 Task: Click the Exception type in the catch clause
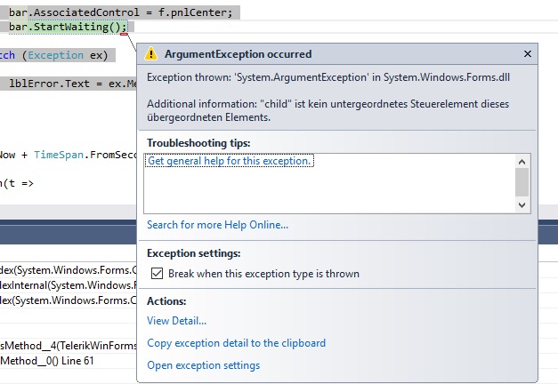click(x=54, y=55)
